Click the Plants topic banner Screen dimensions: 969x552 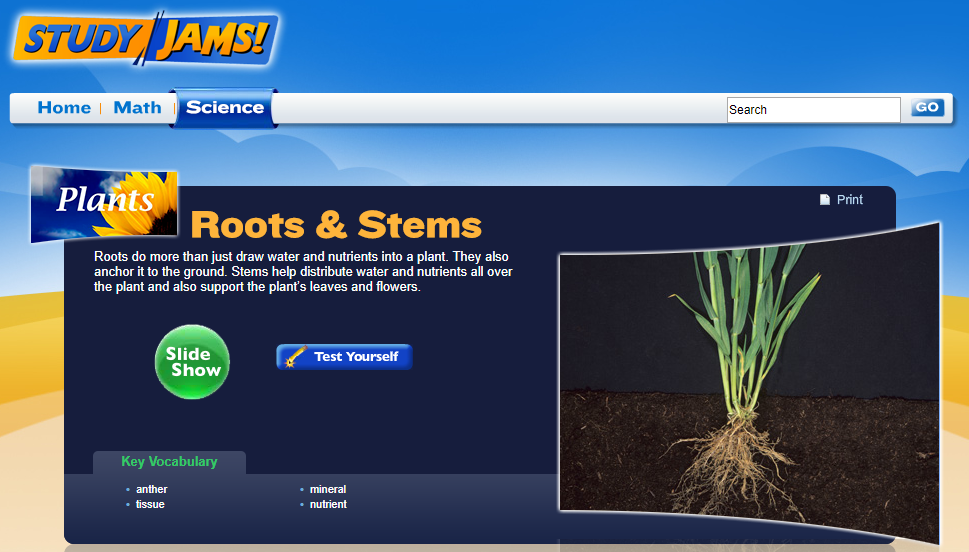point(104,203)
